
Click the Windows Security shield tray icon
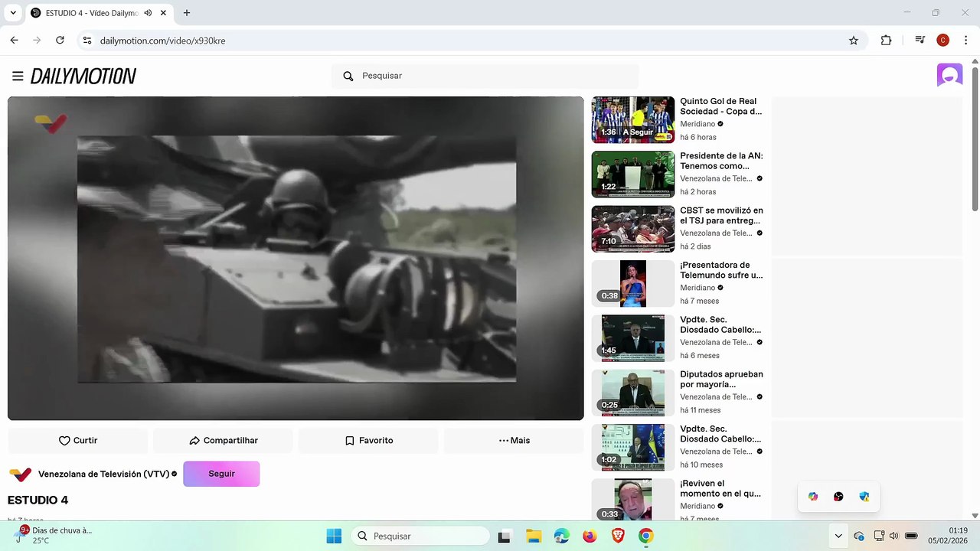864,497
